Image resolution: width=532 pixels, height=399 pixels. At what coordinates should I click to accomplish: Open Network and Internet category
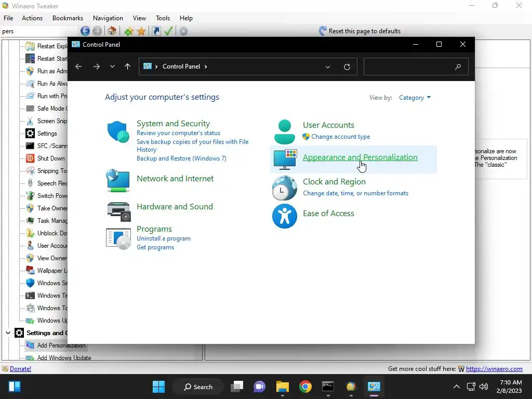[x=175, y=179]
